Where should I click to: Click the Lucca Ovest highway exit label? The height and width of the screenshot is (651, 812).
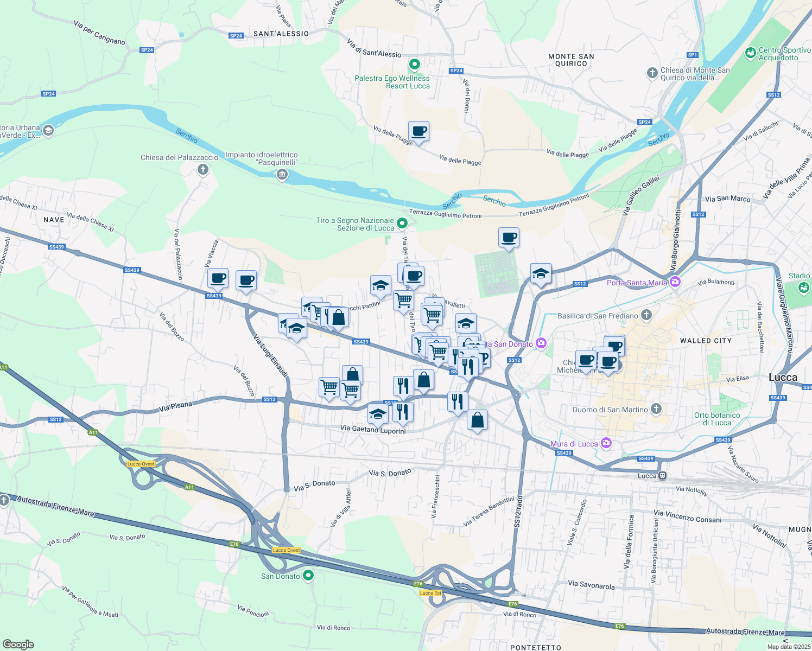pyautogui.click(x=141, y=464)
